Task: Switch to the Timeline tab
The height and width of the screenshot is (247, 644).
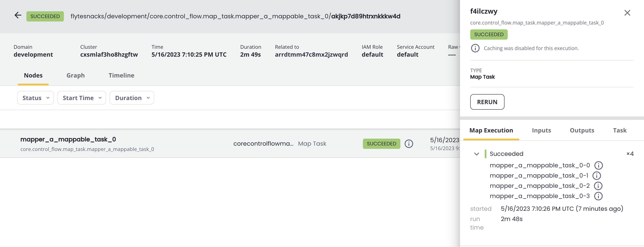Action: coord(121,76)
